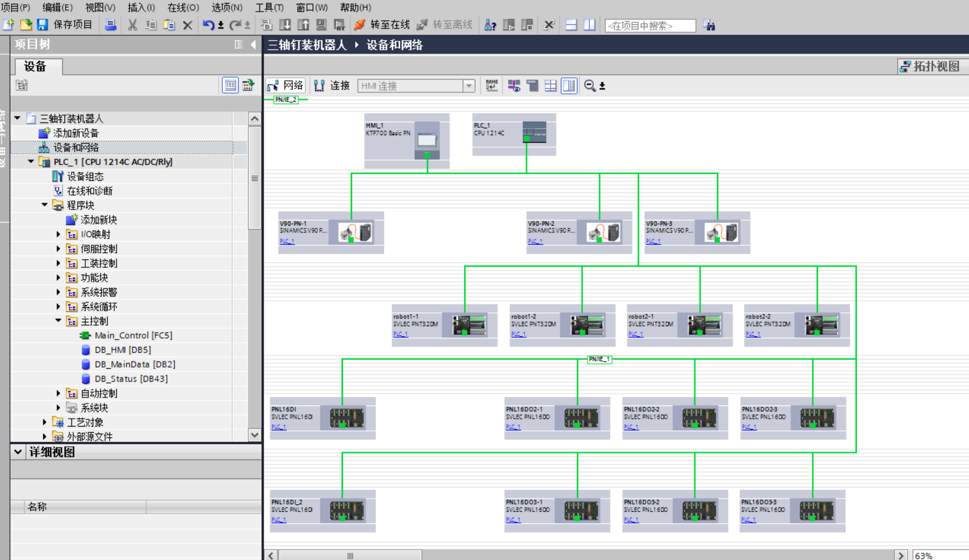Viewport: 969px width, 560px height.
Task: Select the PLC_1 CPU 1214C device
Action: (514, 134)
